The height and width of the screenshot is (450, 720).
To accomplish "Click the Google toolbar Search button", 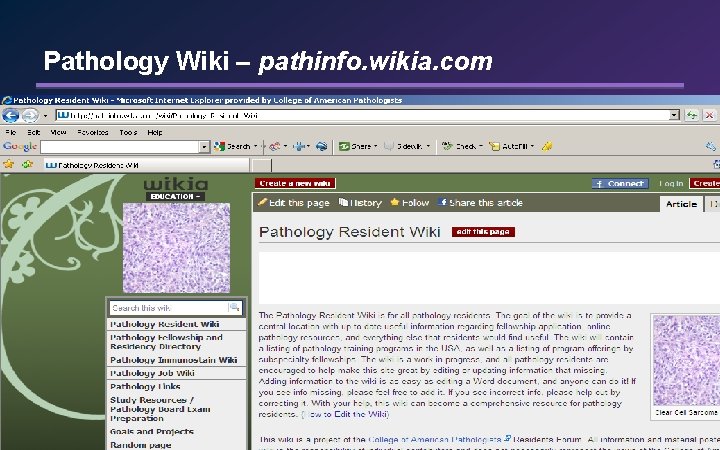I will click(x=232, y=146).
